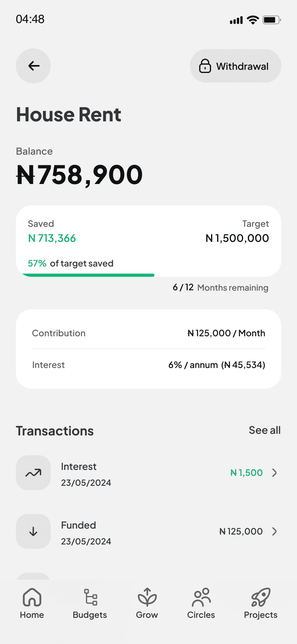This screenshot has height=644, width=297.
Task: Open Circles via people icon
Action: click(x=201, y=597)
